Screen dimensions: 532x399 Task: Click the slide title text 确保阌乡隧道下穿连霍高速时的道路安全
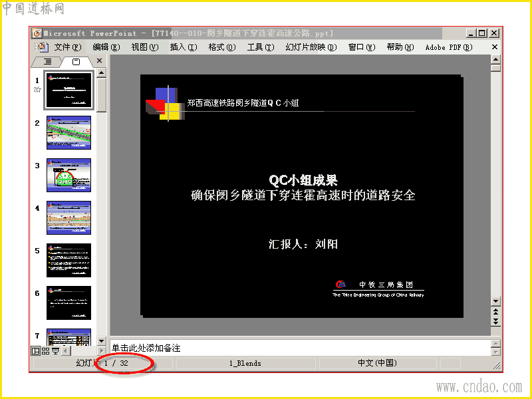(x=303, y=196)
